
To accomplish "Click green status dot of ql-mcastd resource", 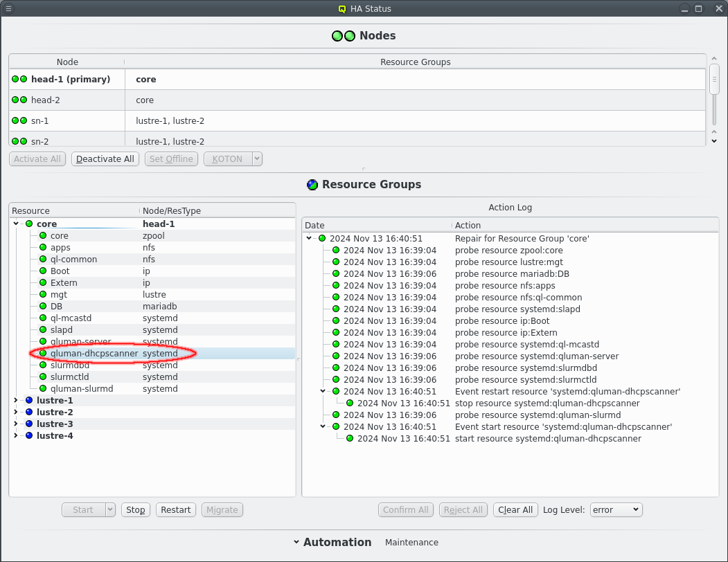I will [x=43, y=318].
